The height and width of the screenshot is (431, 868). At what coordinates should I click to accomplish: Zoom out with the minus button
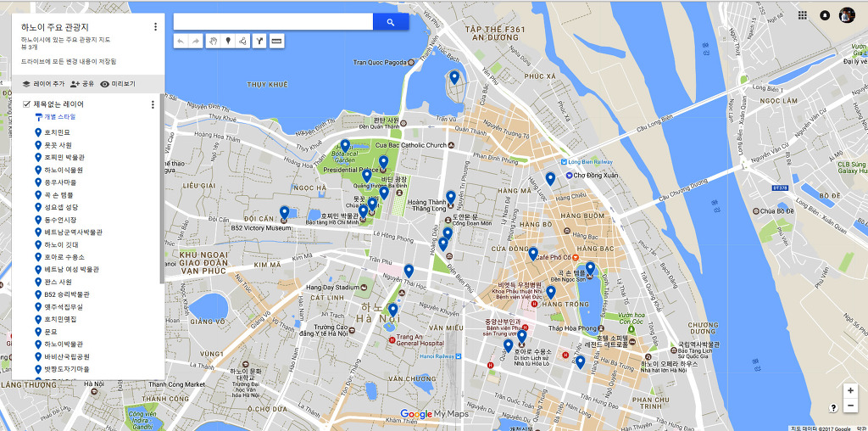point(850,406)
